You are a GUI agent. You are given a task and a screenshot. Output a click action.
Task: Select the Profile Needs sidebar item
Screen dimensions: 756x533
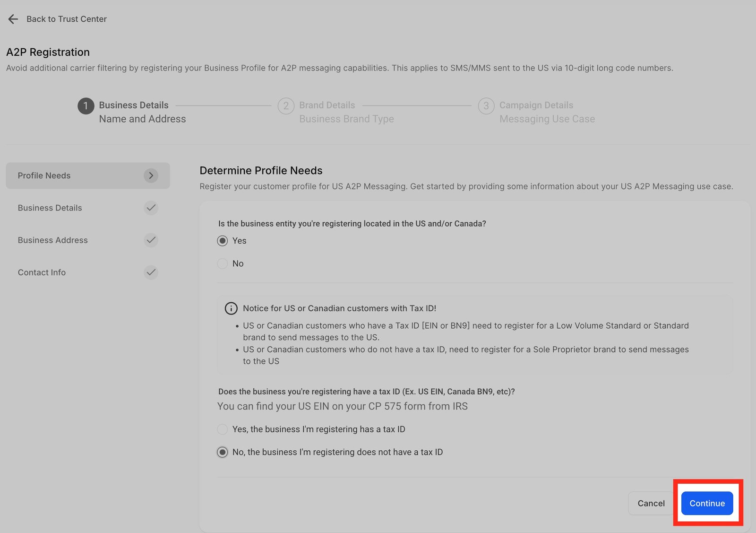44,175
